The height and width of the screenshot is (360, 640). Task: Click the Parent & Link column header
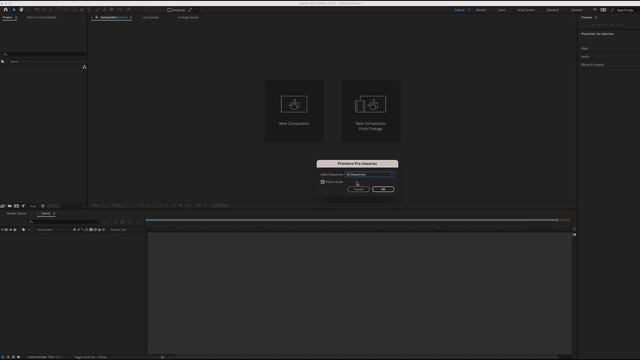(118, 230)
